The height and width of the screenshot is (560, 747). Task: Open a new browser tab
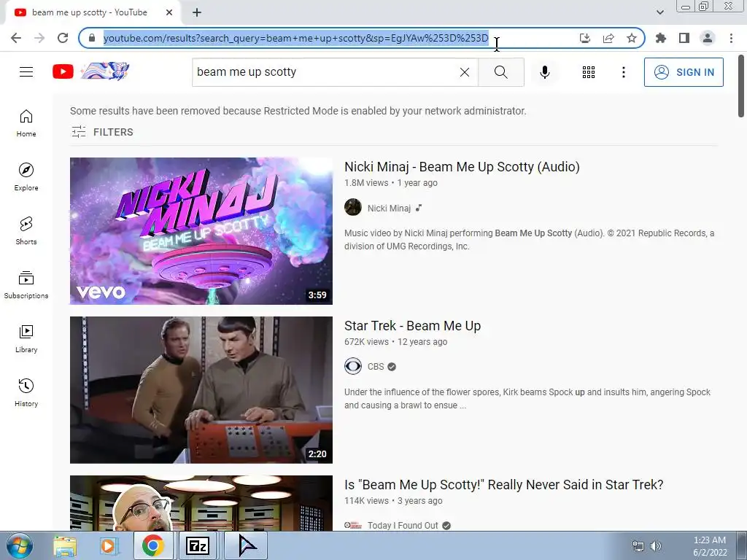coord(197,12)
